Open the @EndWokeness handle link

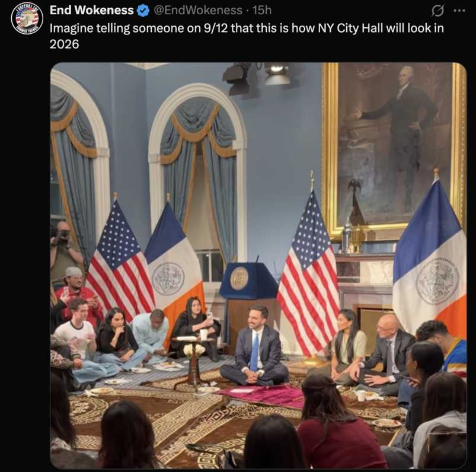(x=198, y=10)
